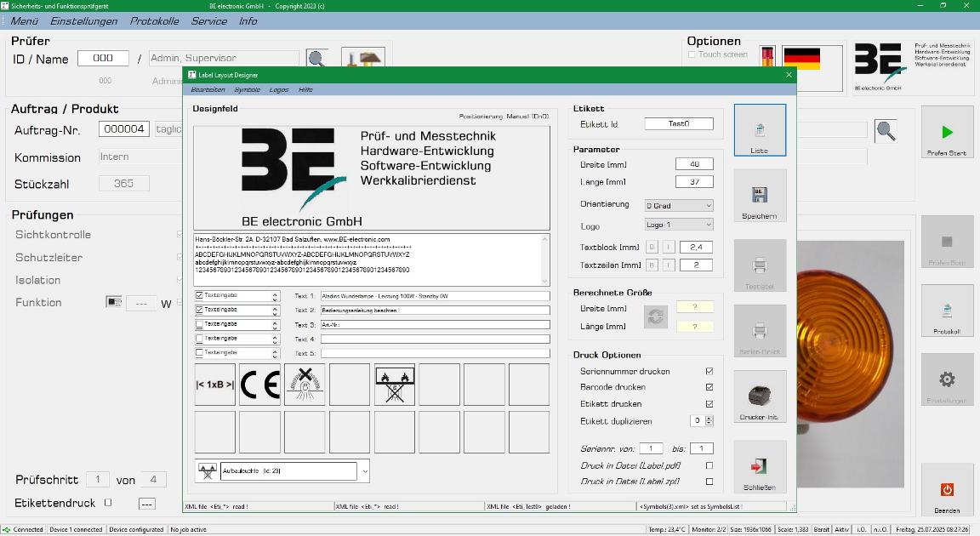
Task: Select the crossed-out flame luminaire symbol
Action: click(394, 385)
